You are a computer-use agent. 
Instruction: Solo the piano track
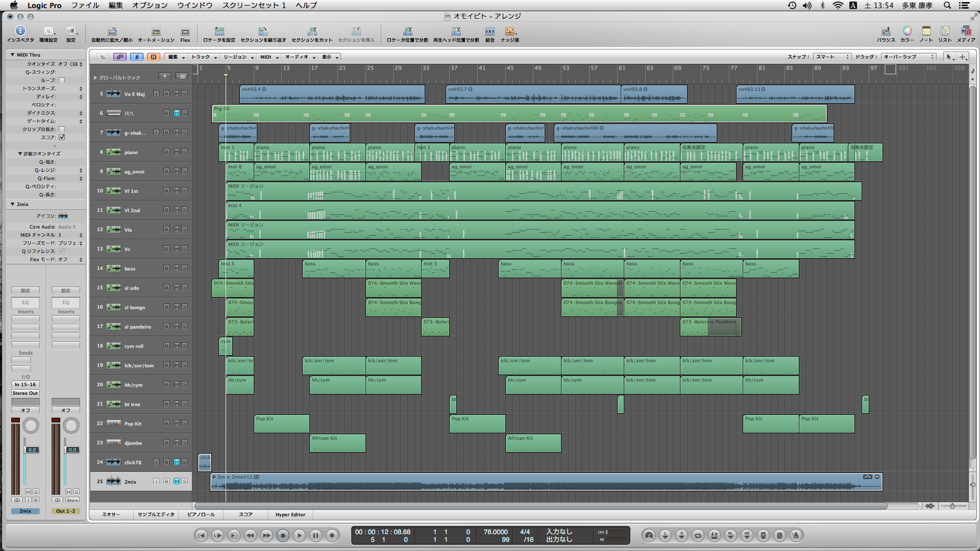pyautogui.click(x=184, y=152)
